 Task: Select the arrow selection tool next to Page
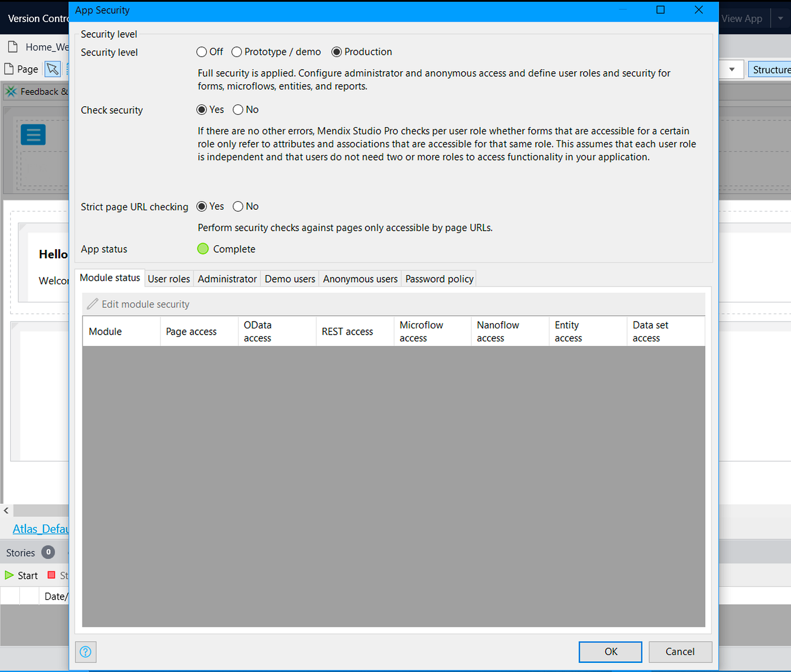pyautogui.click(x=52, y=68)
